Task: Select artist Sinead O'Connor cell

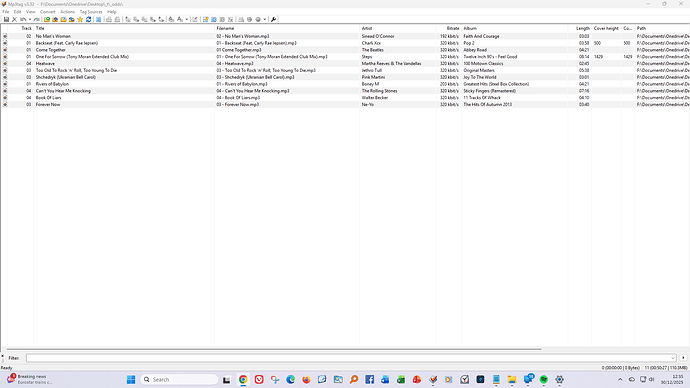Action: click(x=378, y=37)
